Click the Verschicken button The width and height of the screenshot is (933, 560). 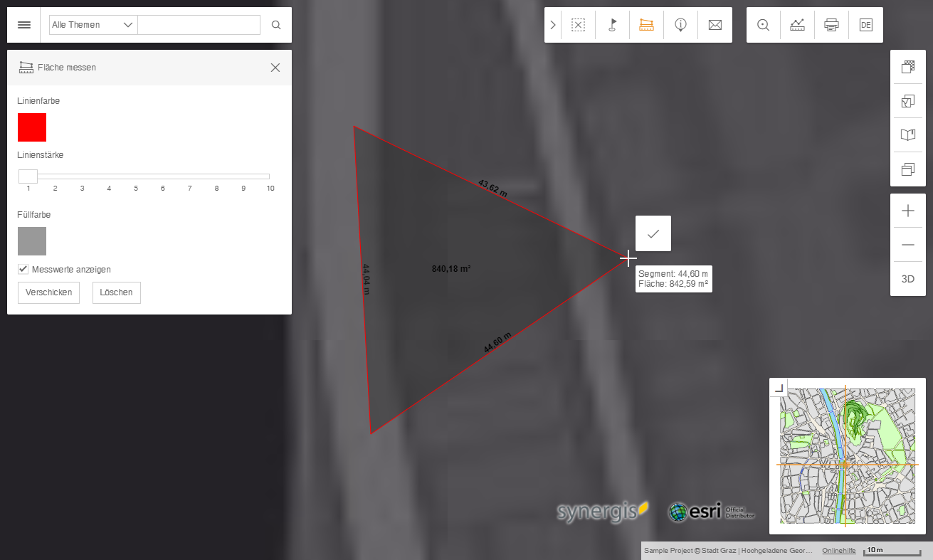(48, 292)
